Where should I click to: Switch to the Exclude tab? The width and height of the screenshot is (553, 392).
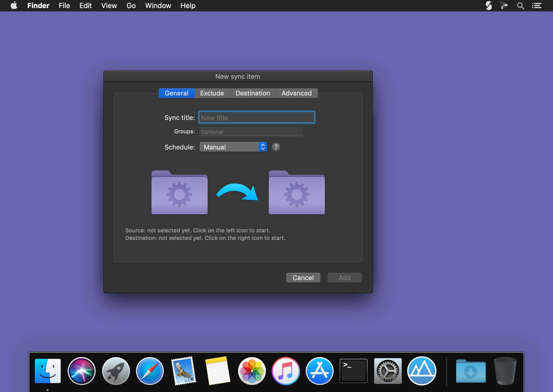[212, 93]
